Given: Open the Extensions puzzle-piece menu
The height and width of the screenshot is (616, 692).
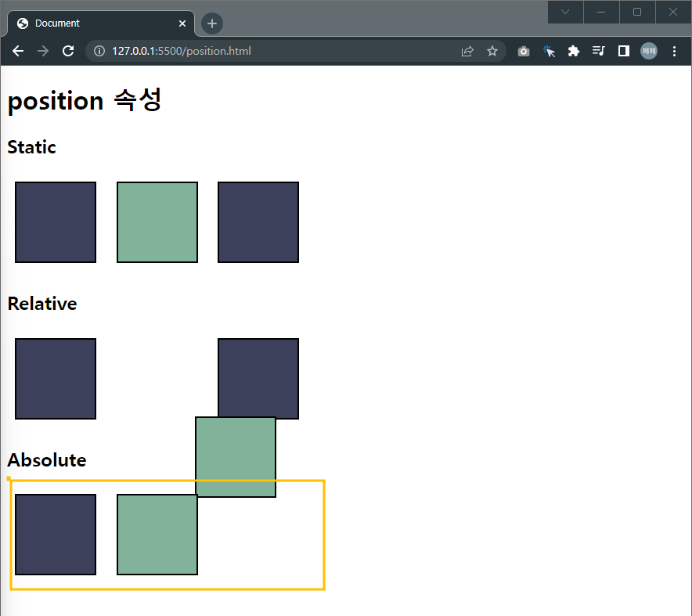Looking at the screenshot, I should tap(574, 51).
